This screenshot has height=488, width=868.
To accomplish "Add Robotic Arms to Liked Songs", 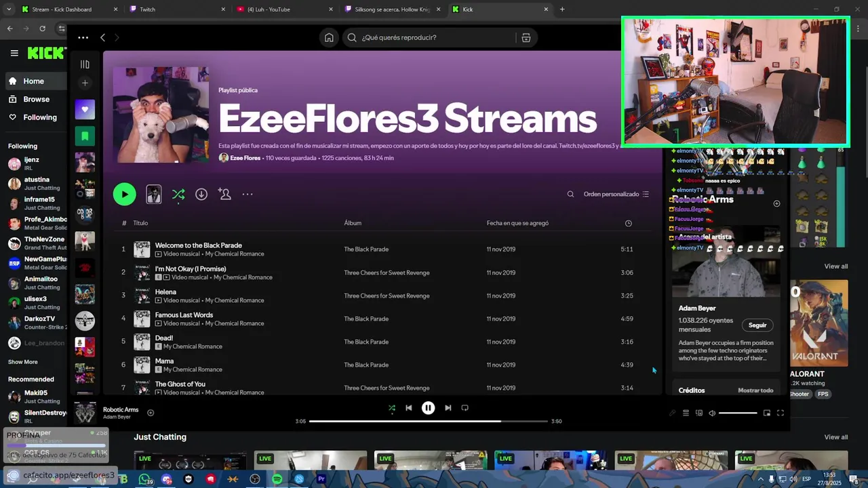I will point(151,413).
